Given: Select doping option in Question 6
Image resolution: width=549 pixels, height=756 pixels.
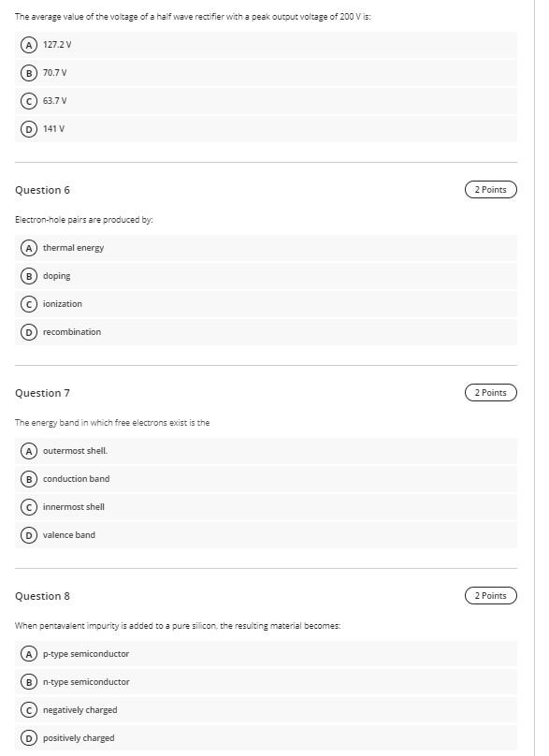Looking at the screenshot, I should point(266,276).
